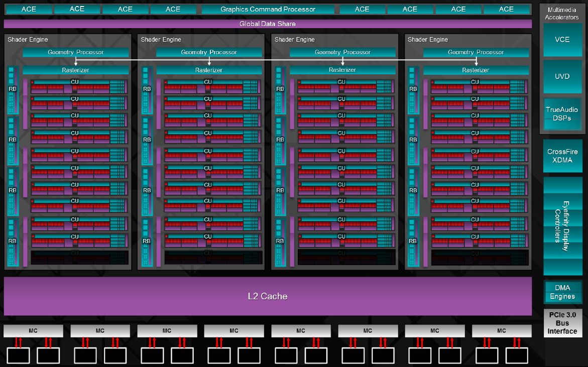The height and width of the screenshot is (367, 588).
Task: Select the second MC block from left
Action: click(x=100, y=331)
